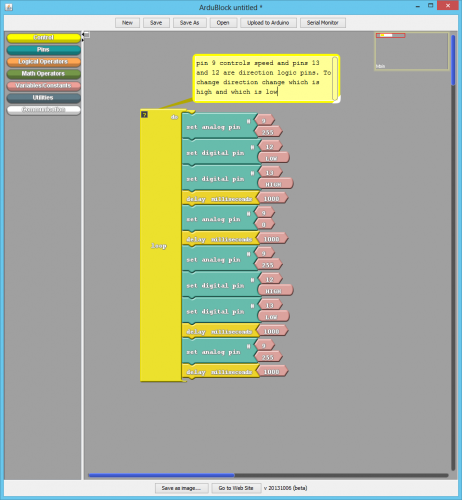Select the second delay milliseconds block

click(x=220, y=239)
